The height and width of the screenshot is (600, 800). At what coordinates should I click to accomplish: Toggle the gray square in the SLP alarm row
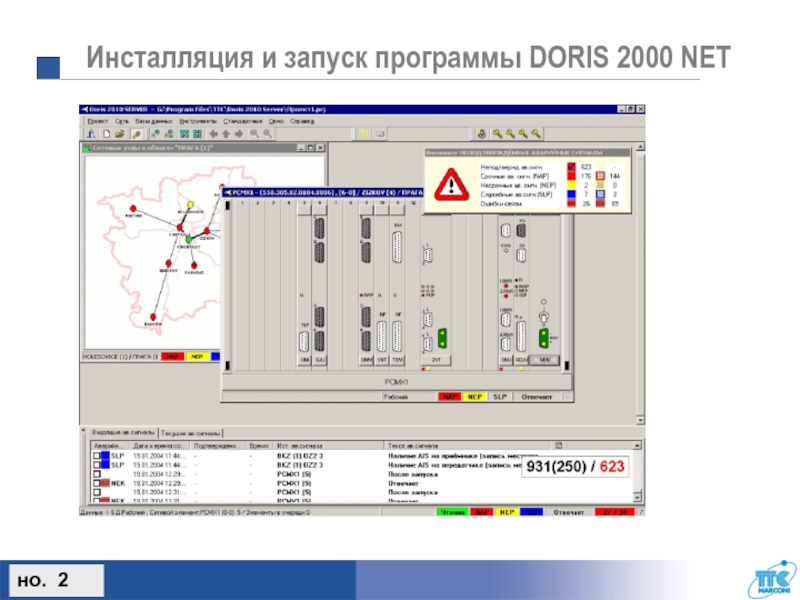(601, 194)
